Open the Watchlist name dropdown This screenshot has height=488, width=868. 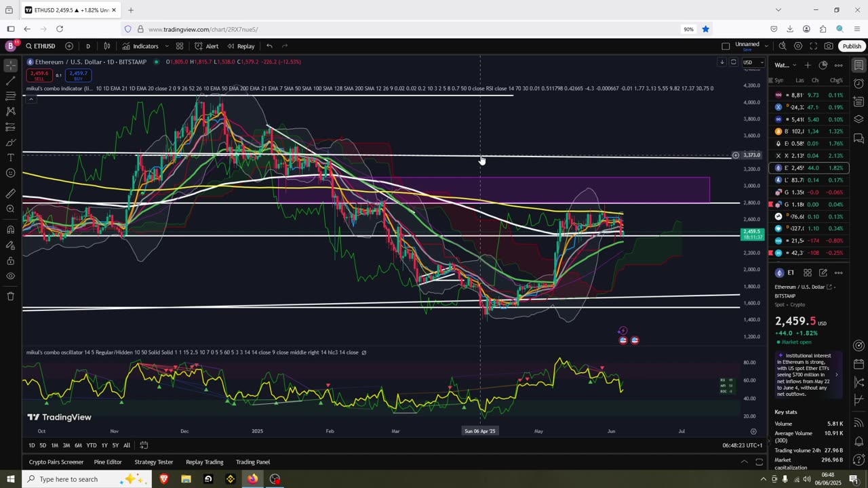click(785, 65)
